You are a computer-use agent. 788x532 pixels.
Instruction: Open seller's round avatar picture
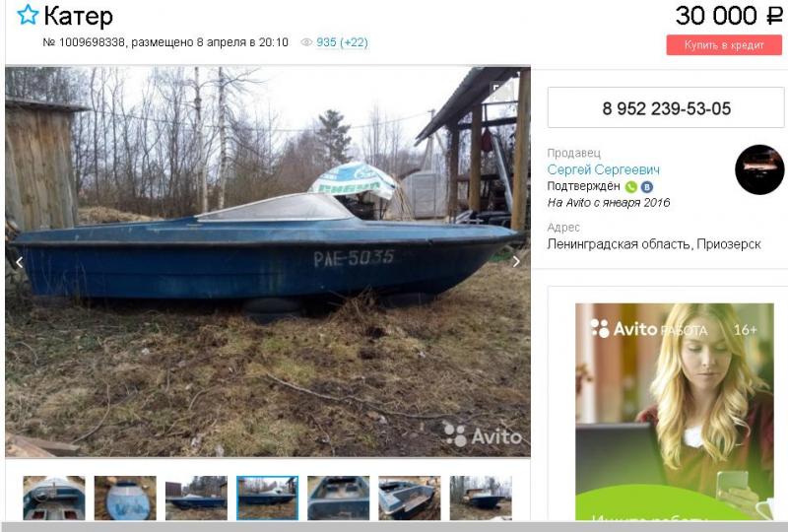759,170
